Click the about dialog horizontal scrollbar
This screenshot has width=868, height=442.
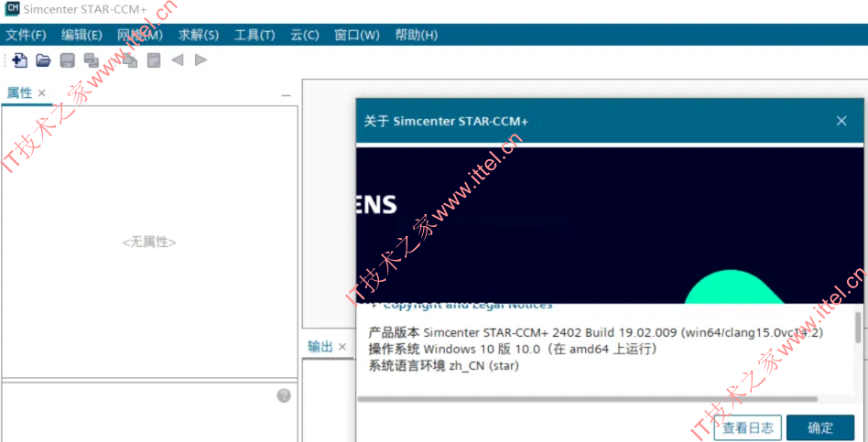[x=587, y=399]
